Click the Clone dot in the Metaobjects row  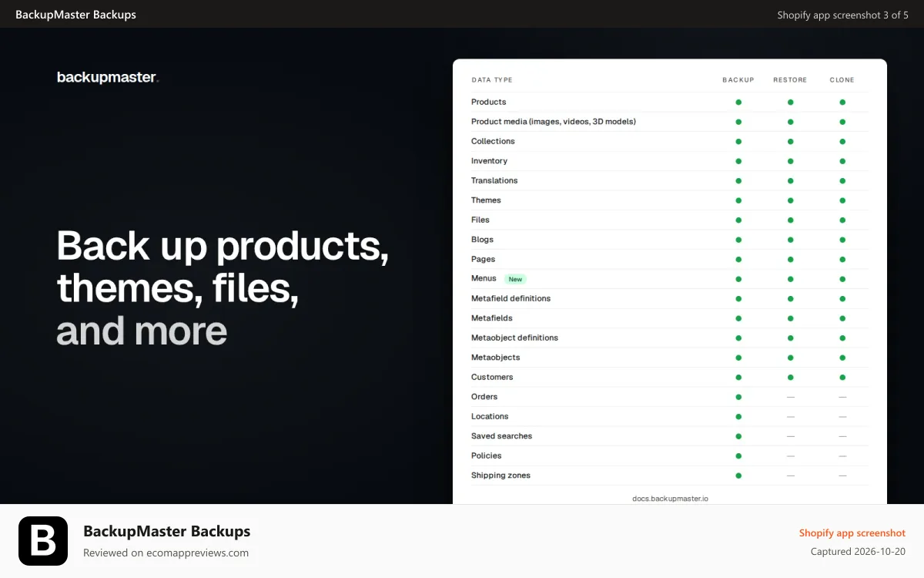842,358
